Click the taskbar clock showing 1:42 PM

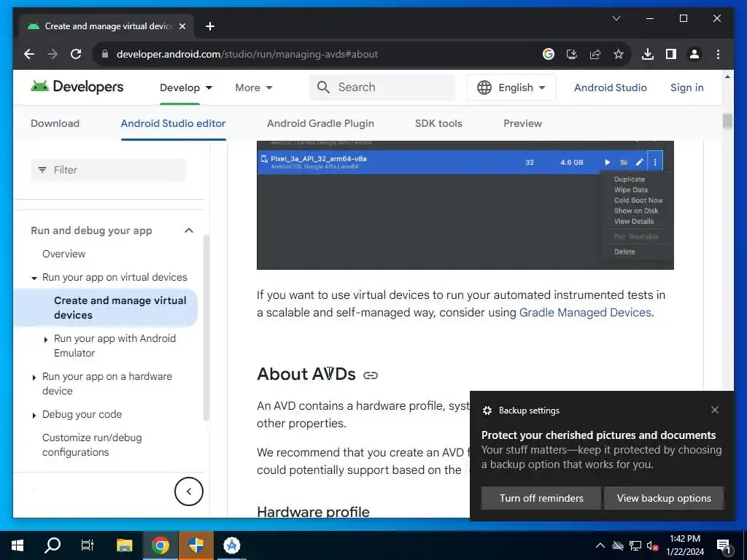(684, 545)
